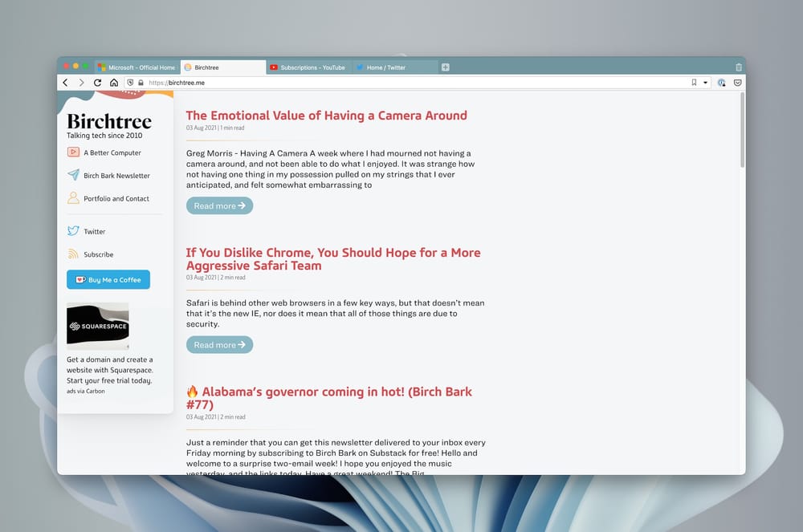Save the page with the Pocket icon
This screenshot has height=532, width=803.
(x=738, y=82)
